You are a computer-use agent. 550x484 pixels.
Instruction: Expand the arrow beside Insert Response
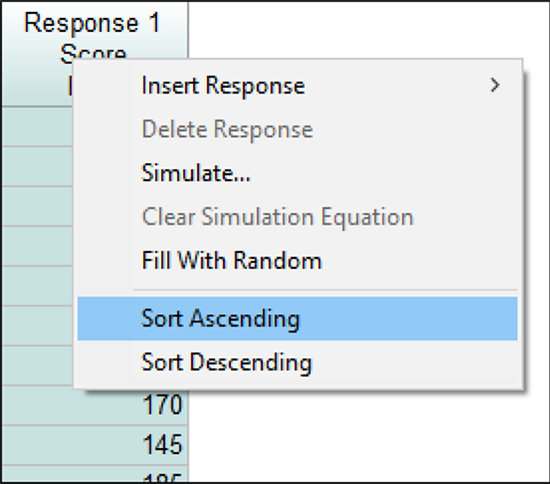pos(495,85)
